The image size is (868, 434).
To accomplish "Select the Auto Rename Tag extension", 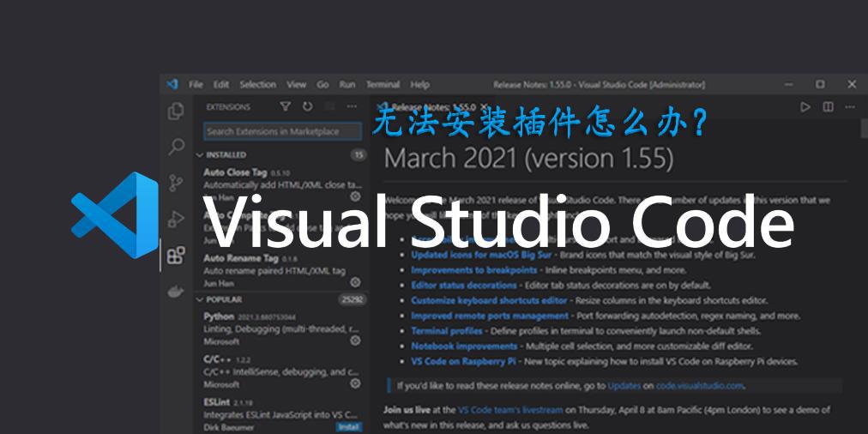I will [x=282, y=271].
